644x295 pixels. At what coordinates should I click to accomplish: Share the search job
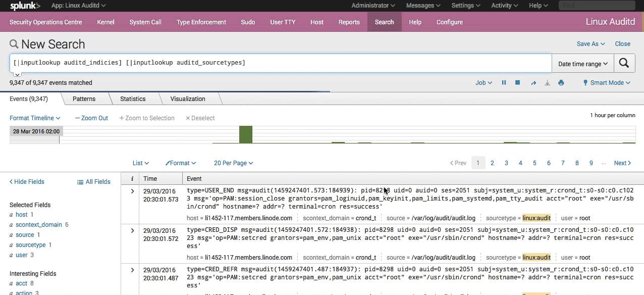pos(533,83)
